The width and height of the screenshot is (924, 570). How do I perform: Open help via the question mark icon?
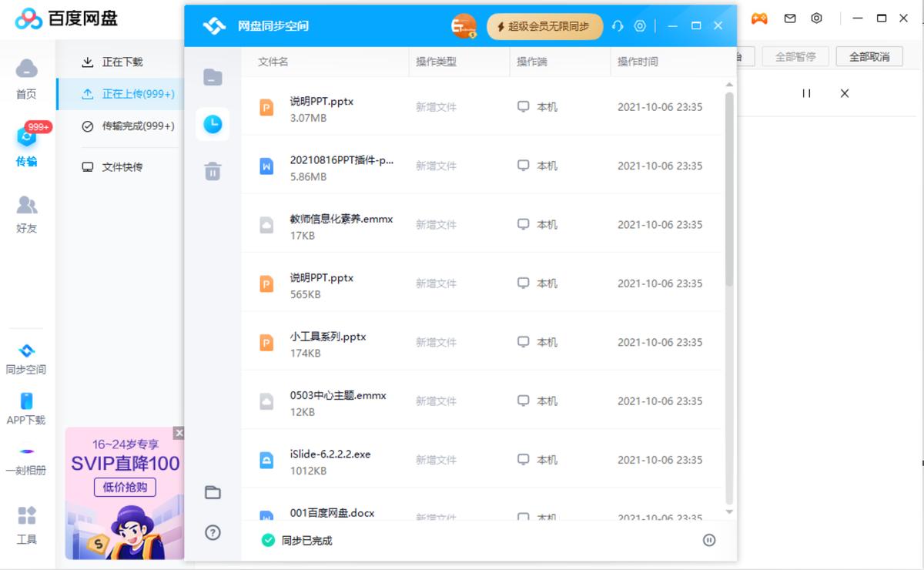pos(213,532)
